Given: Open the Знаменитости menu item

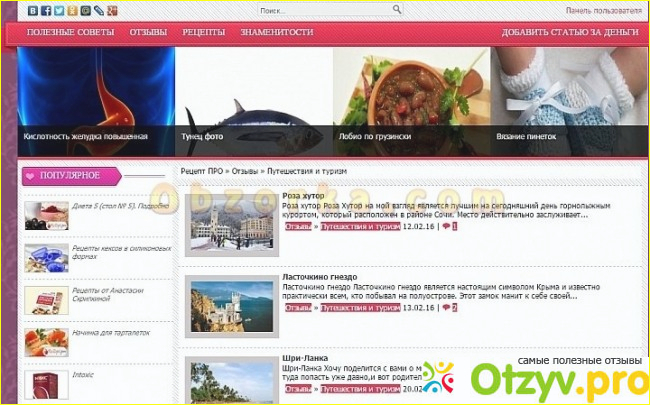Looking at the screenshot, I should pyautogui.click(x=276, y=32).
